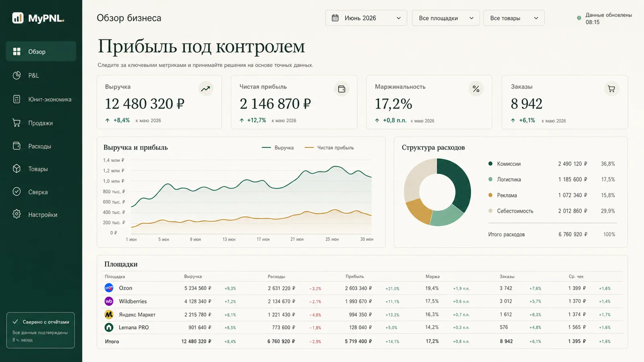
Task: Click Wildberries profit 1 993 670 ₽ cell
Action: [x=359, y=301]
